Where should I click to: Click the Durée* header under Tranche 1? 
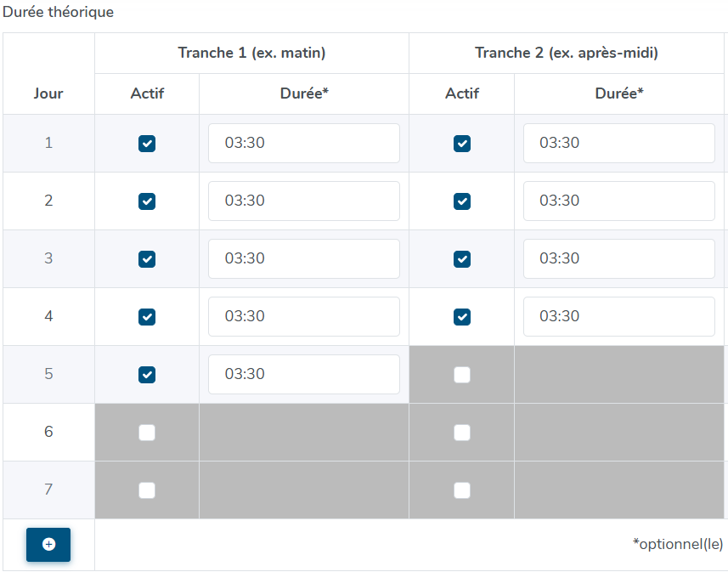(304, 93)
